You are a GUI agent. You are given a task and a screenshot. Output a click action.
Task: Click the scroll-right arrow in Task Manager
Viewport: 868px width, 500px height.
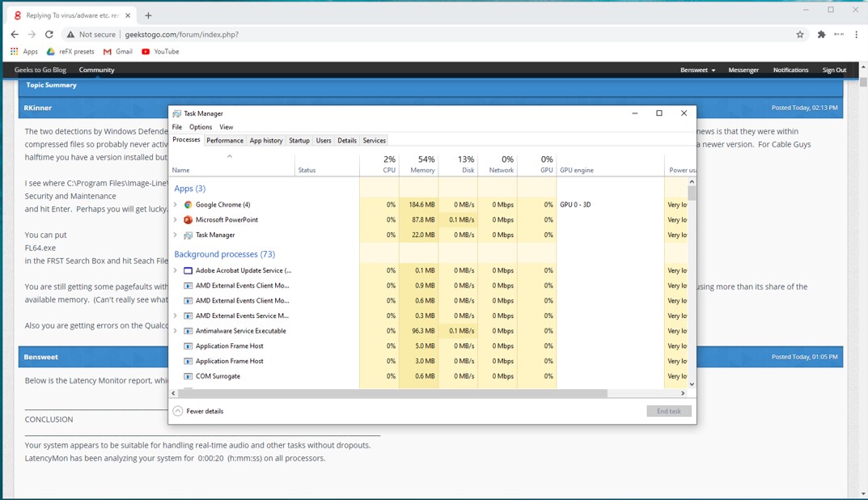click(683, 393)
